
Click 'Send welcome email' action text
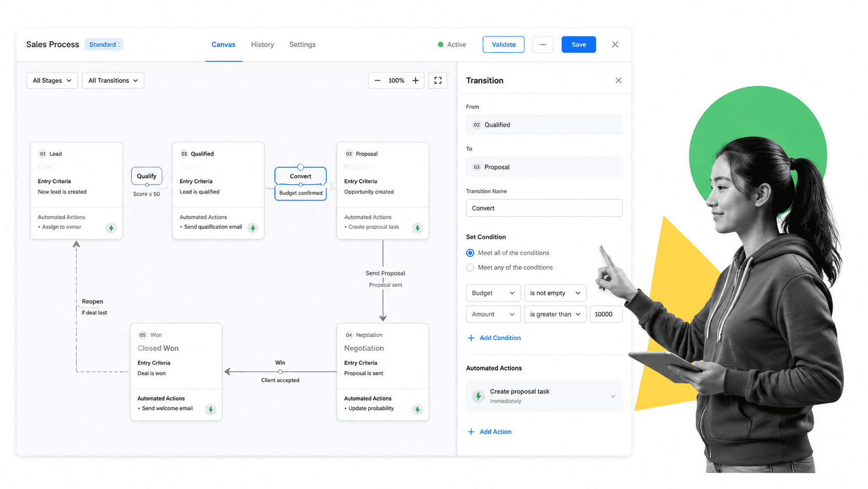[x=167, y=408]
